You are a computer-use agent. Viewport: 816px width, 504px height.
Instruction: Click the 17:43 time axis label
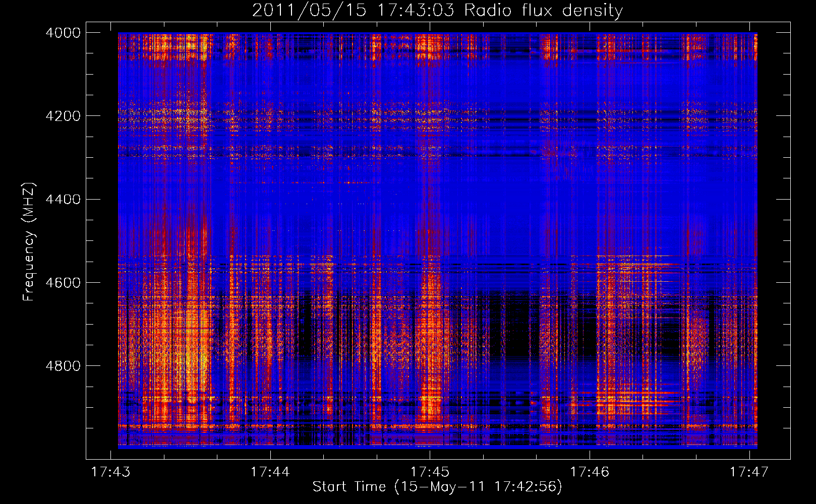pos(110,472)
